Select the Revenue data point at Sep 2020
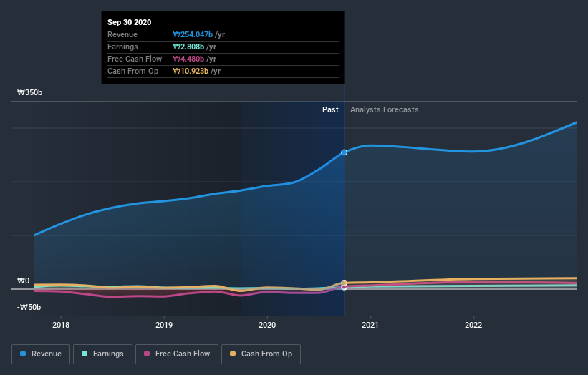 344,152
